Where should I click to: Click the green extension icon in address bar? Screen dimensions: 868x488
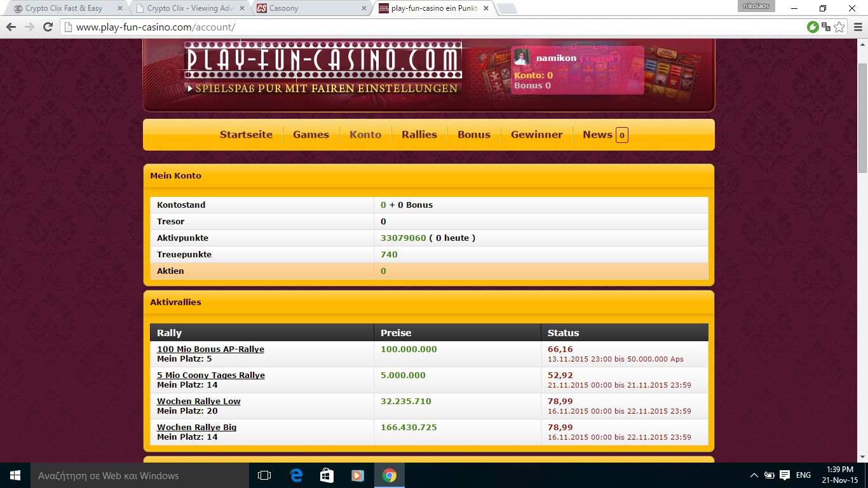pyautogui.click(x=813, y=27)
